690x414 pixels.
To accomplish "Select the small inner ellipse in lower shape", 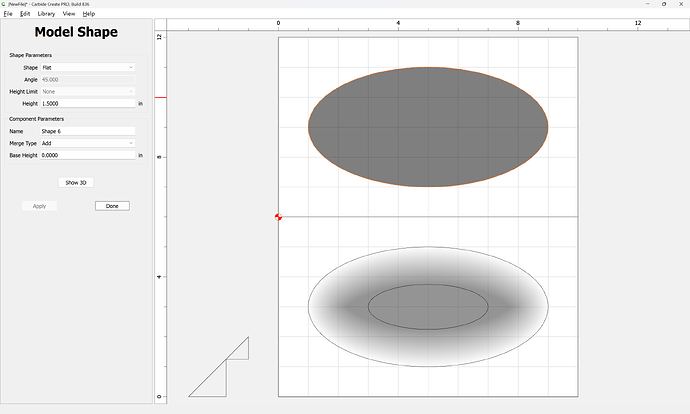I will pyautogui.click(x=428, y=307).
